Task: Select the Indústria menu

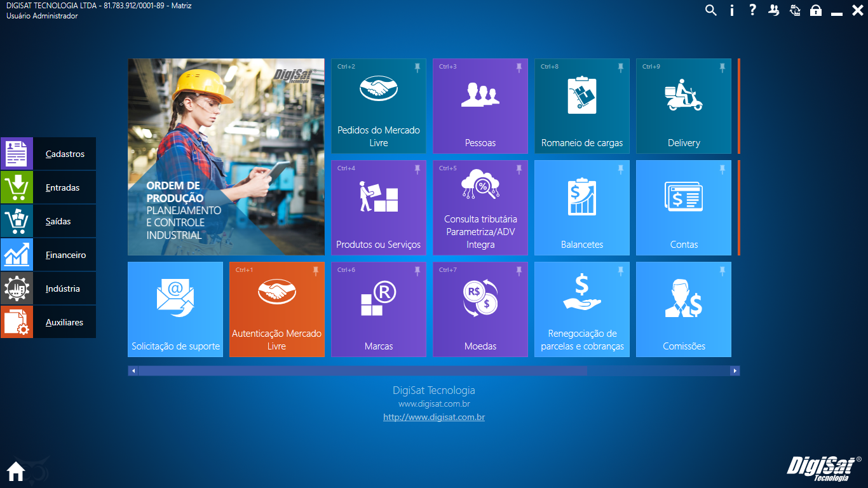Action: pyautogui.click(x=48, y=288)
